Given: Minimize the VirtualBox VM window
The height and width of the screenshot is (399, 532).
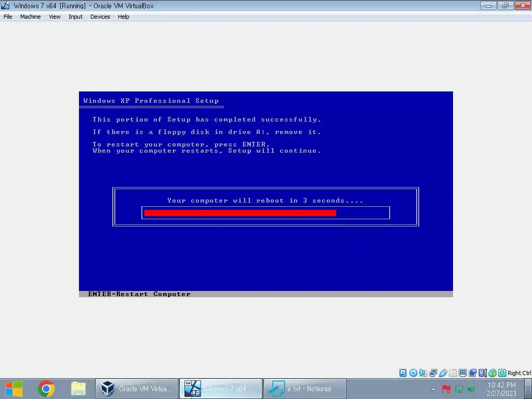Looking at the screenshot, I should click(488, 5).
